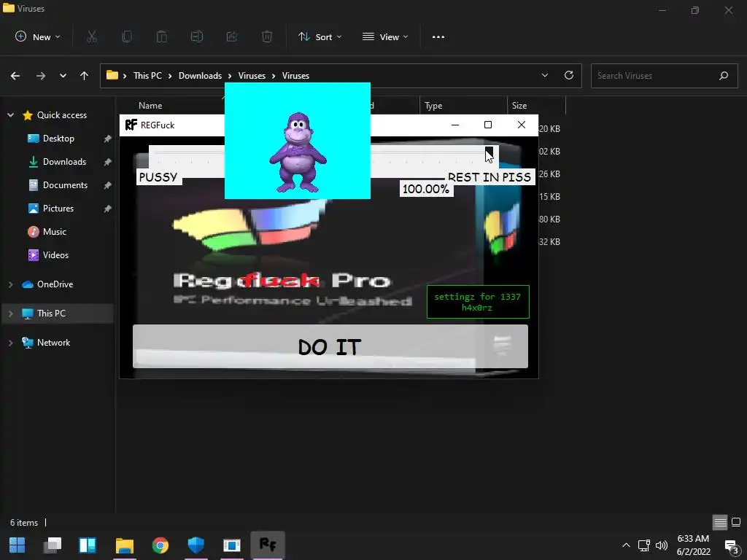Sort by the Type column header

tap(433, 106)
